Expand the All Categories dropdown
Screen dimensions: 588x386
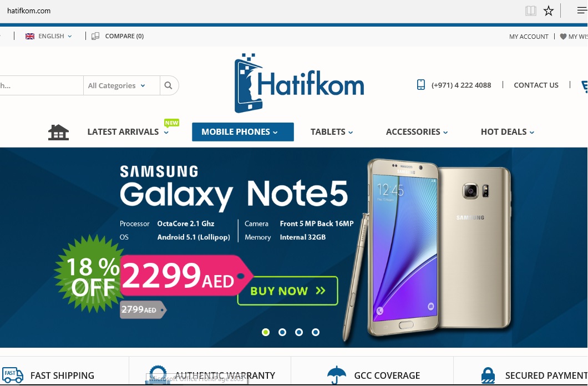tap(116, 85)
